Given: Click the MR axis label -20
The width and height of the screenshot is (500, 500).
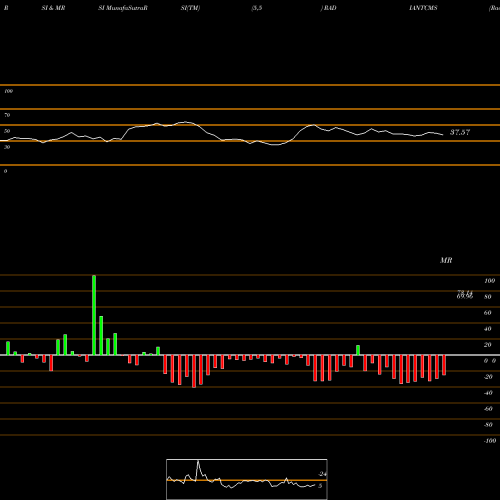Looking at the screenshot, I should click(488, 377).
